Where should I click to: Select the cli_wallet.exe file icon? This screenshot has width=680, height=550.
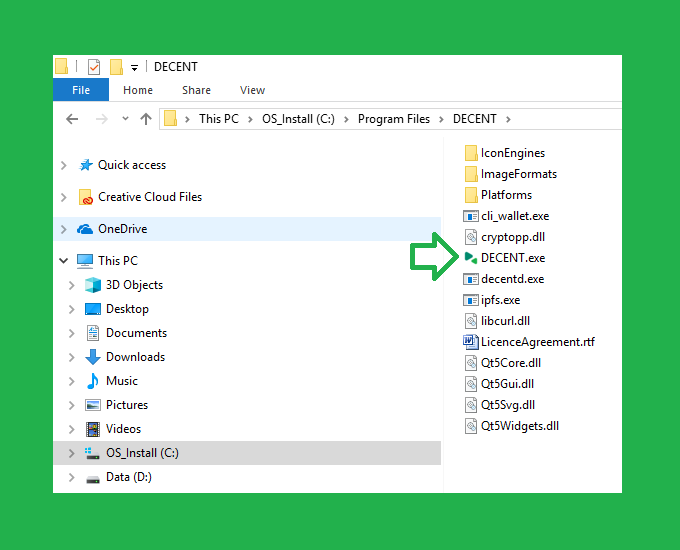pyautogui.click(x=471, y=216)
